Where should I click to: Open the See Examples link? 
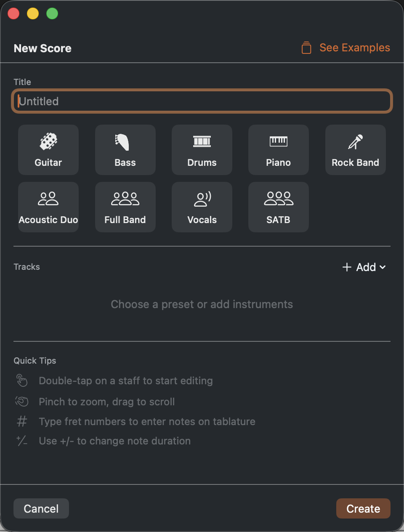(x=355, y=48)
